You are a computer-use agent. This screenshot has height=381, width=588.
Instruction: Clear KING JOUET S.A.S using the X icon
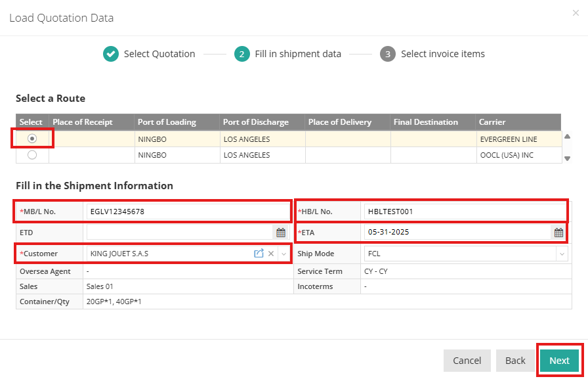pos(270,254)
